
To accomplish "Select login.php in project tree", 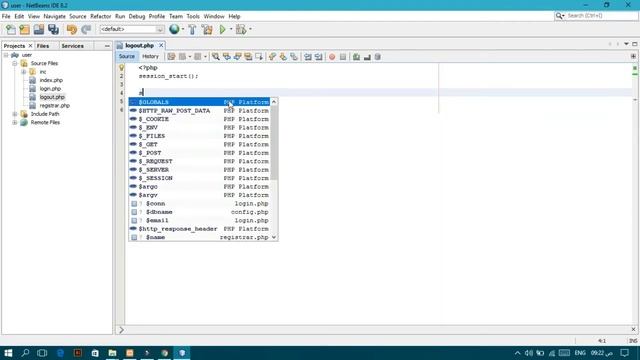I will click(50, 89).
